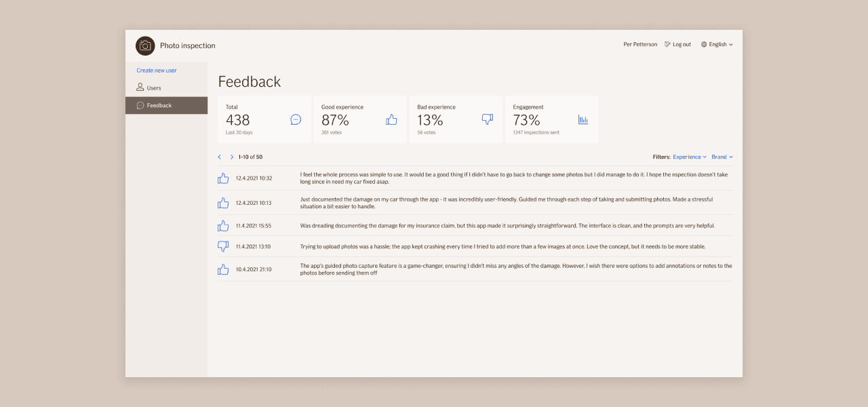
Task: Click the 'Filters:' label
Action: coord(662,157)
